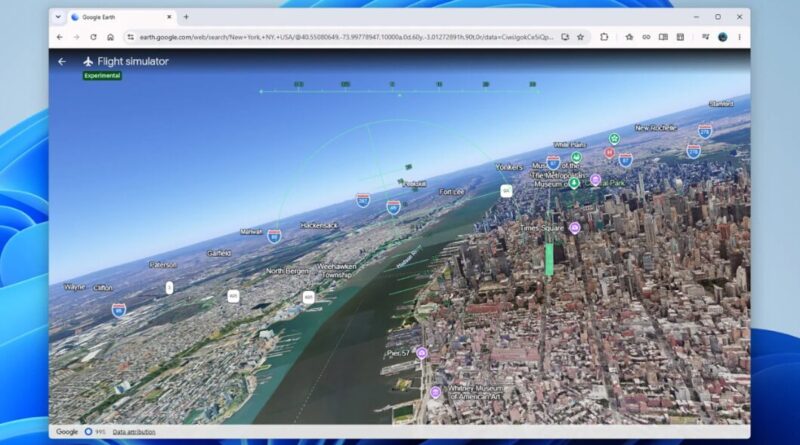The width and height of the screenshot is (800, 445).
Task: Click the compass heading tape at top
Action: coord(399,88)
